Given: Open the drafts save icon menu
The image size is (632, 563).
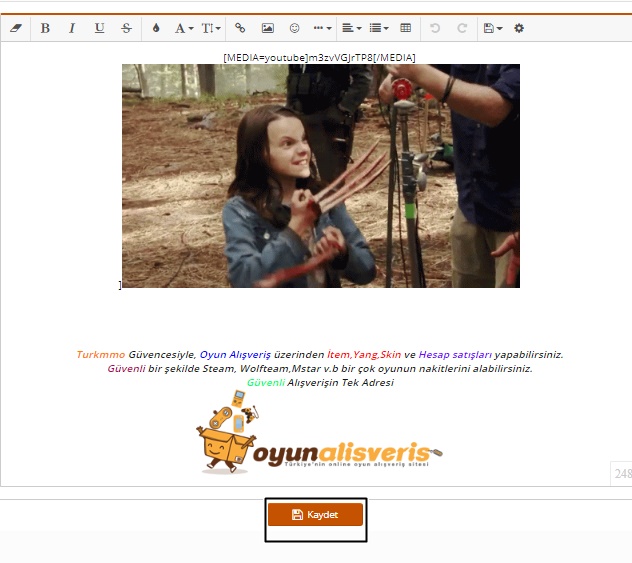Looking at the screenshot, I should click(x=492, y=29).
